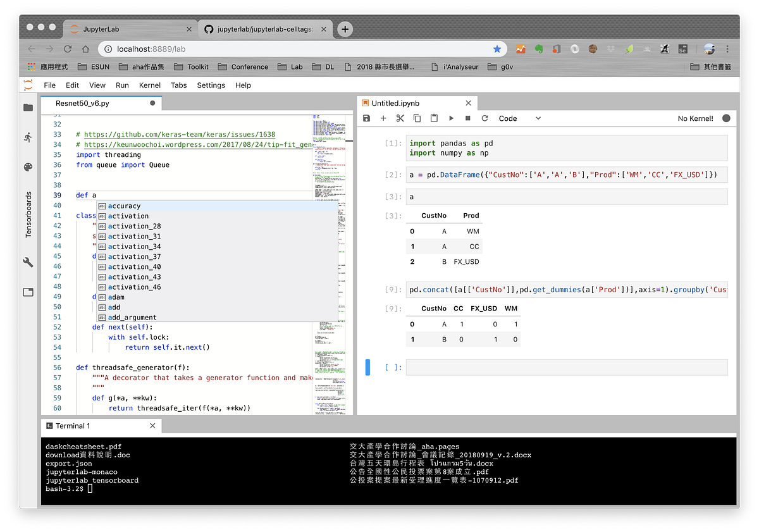Screen dimensions: 759x532
Task: Select activation from the autocomplete list
Action: (128, 216)
